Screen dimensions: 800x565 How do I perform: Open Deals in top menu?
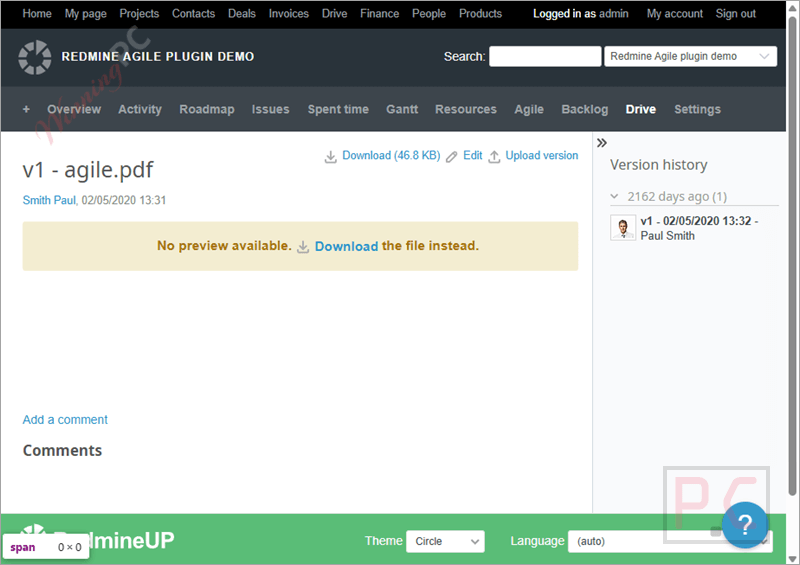[x=242, y=14]
